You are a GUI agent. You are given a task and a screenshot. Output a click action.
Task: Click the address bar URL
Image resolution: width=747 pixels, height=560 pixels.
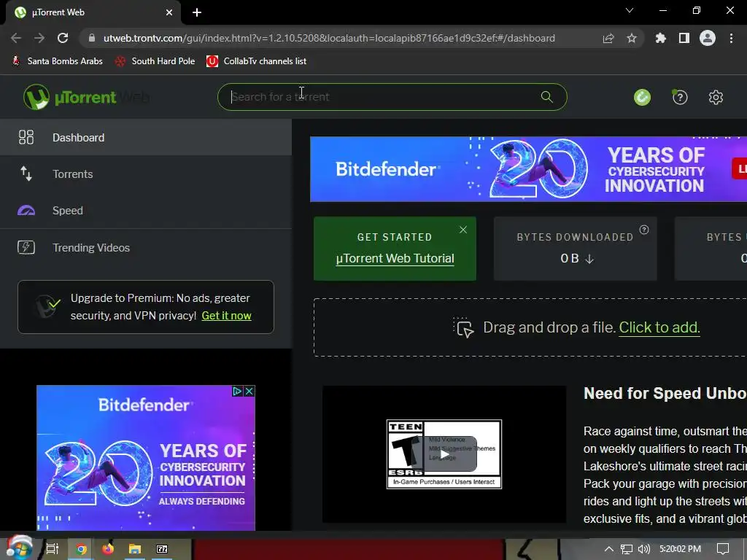tap(329, 38)
